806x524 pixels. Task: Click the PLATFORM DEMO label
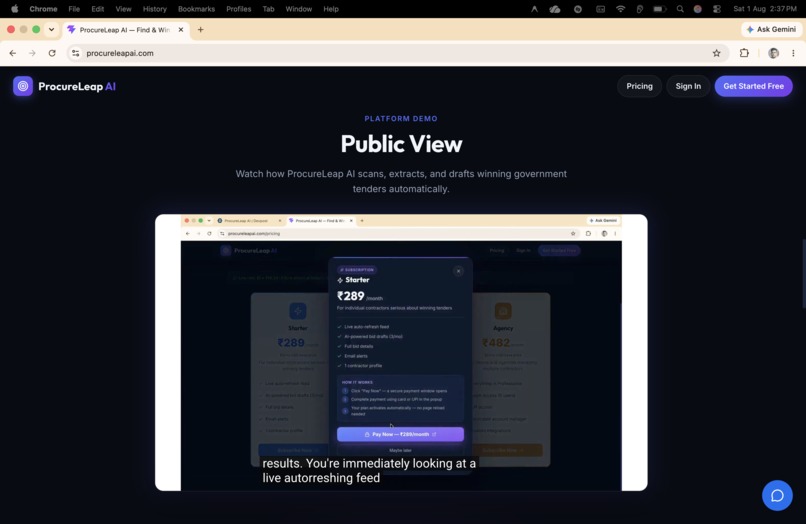[x=401, y=118]
